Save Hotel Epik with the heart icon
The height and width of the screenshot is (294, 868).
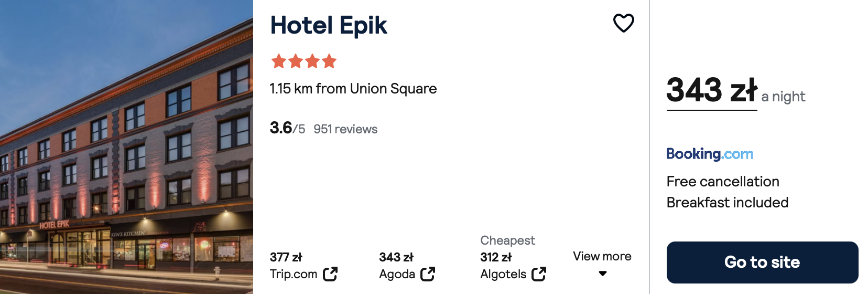click(623, 23)
